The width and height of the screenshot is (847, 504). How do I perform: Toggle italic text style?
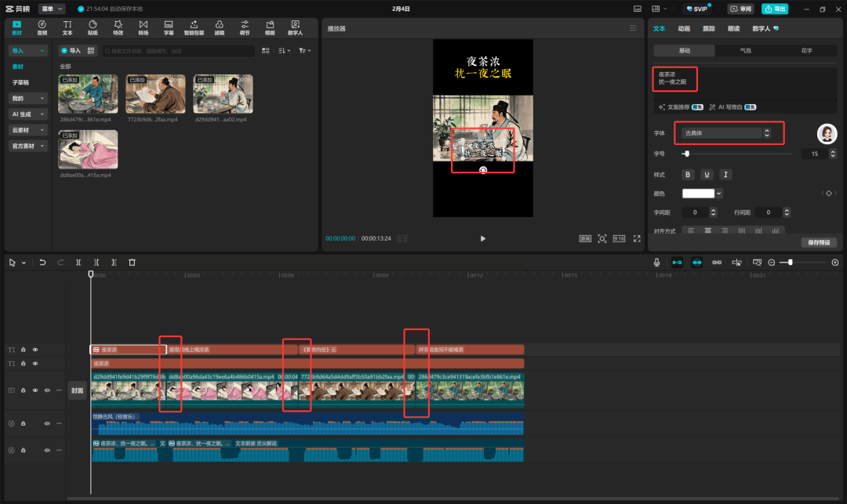725,175
